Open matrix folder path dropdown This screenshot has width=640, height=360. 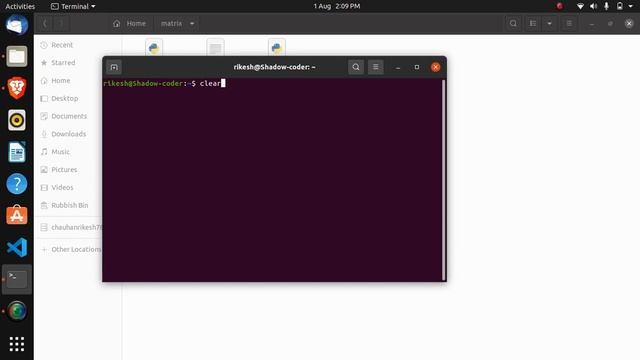coord(178,24)
